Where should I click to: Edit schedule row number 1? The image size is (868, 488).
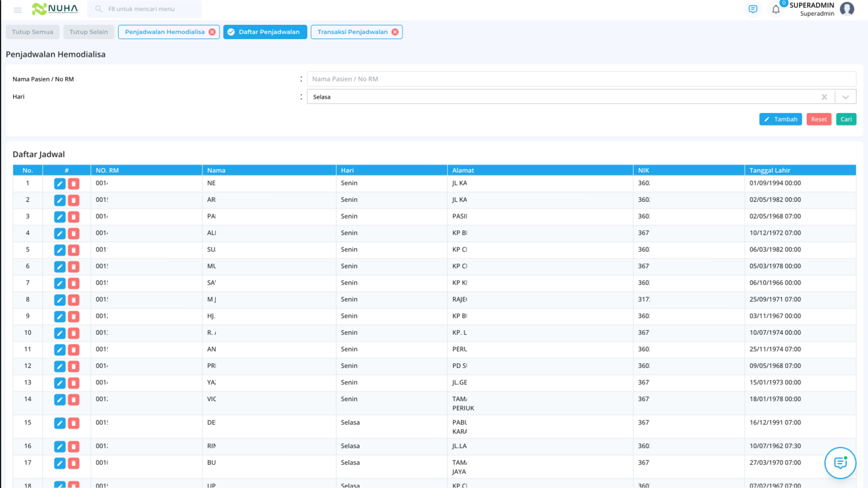point(60,184)
